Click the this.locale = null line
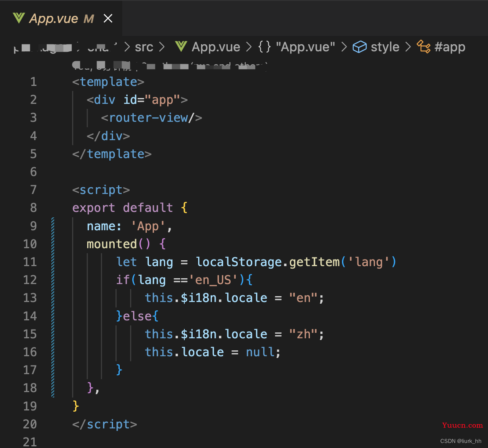488x448 pixels. pyautogui.click(x=213, y=352)
